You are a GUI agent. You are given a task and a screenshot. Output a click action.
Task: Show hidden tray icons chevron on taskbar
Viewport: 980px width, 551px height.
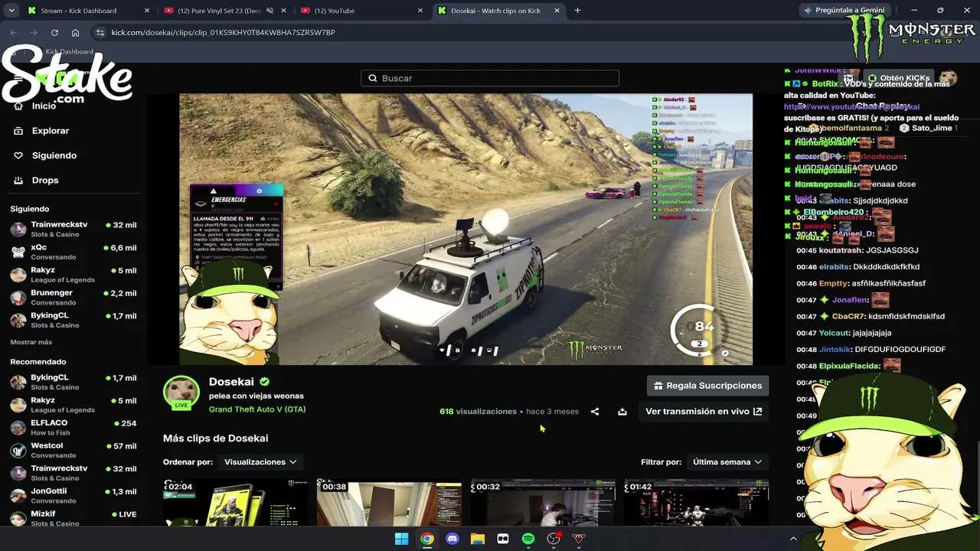click(793, 539)
